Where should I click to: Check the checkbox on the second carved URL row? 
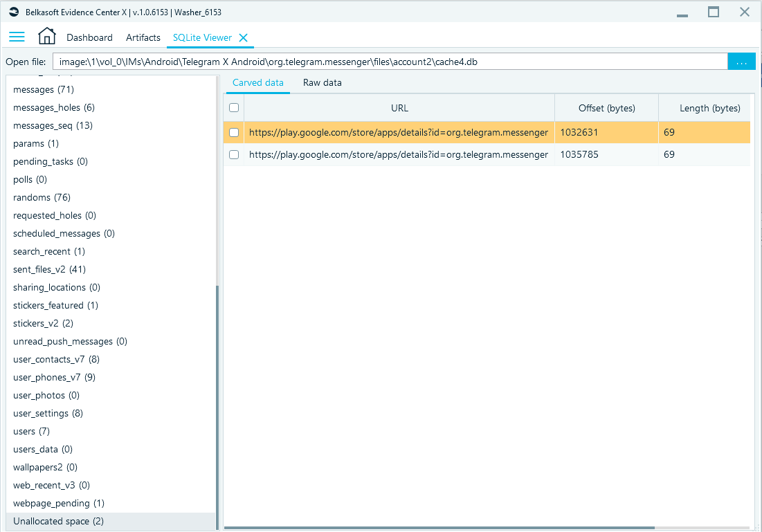(x=233, y=154)
